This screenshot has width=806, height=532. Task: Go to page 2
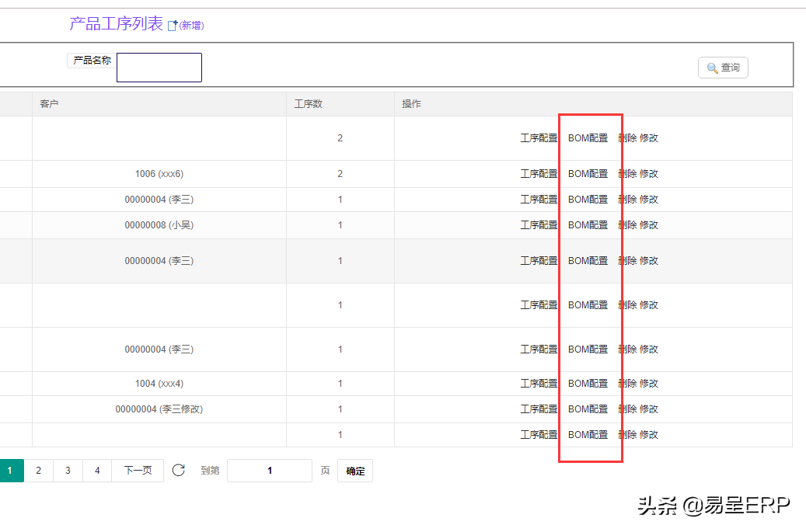pos(38,471)
